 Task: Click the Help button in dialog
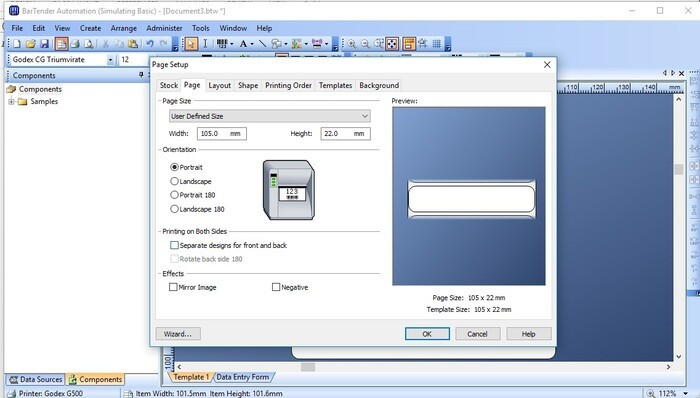point(529,334)
